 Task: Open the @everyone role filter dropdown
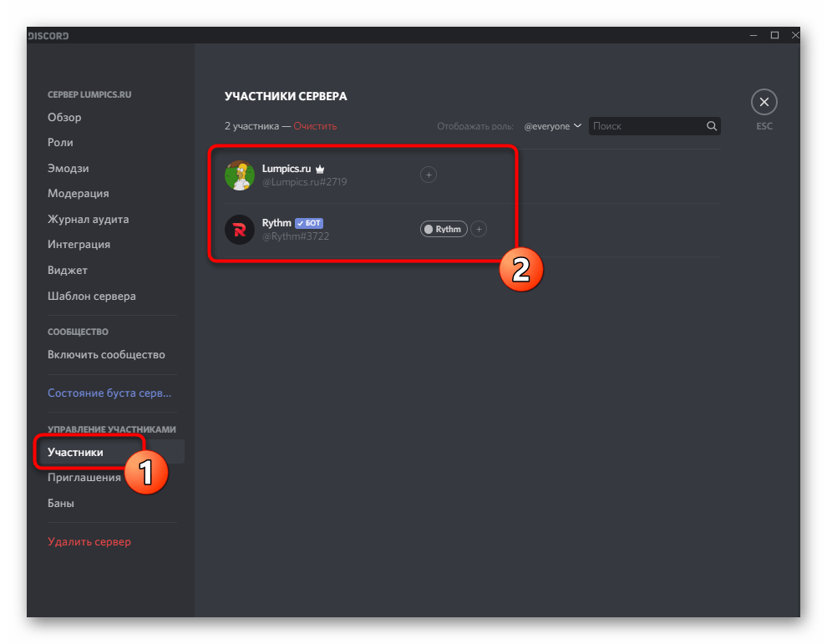click(x=552, y=125)
